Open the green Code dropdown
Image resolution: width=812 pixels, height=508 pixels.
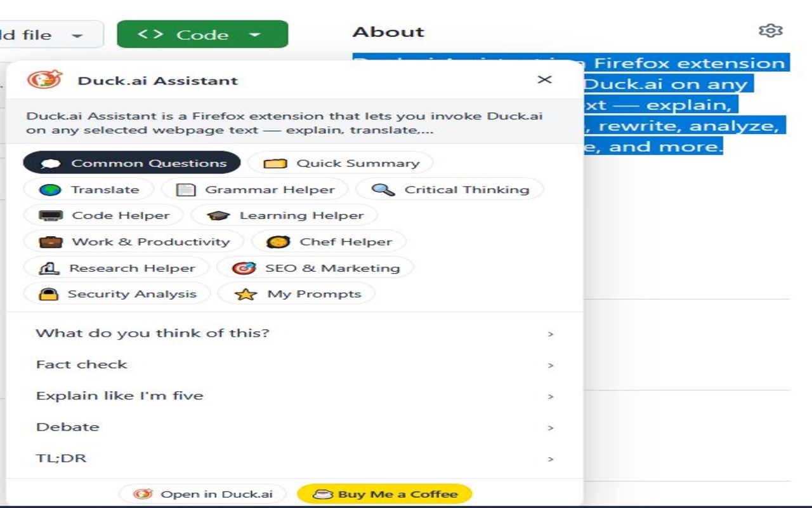click(x=202, y=34)
